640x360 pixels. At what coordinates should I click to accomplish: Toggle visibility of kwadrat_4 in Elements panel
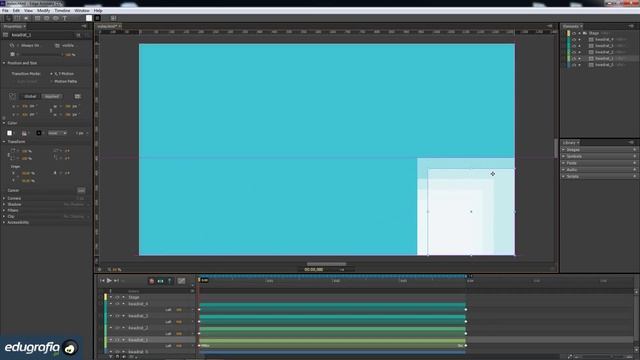coord(574,40)
